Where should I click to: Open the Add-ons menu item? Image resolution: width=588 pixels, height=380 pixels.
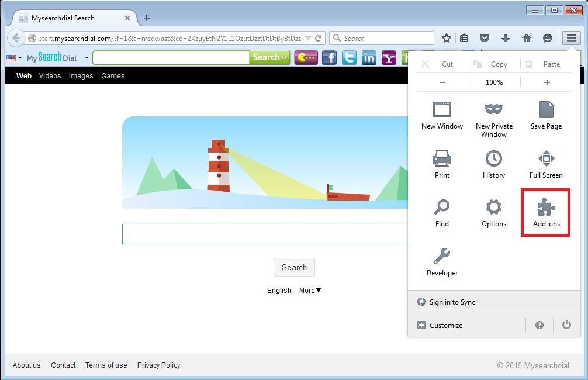546,213
